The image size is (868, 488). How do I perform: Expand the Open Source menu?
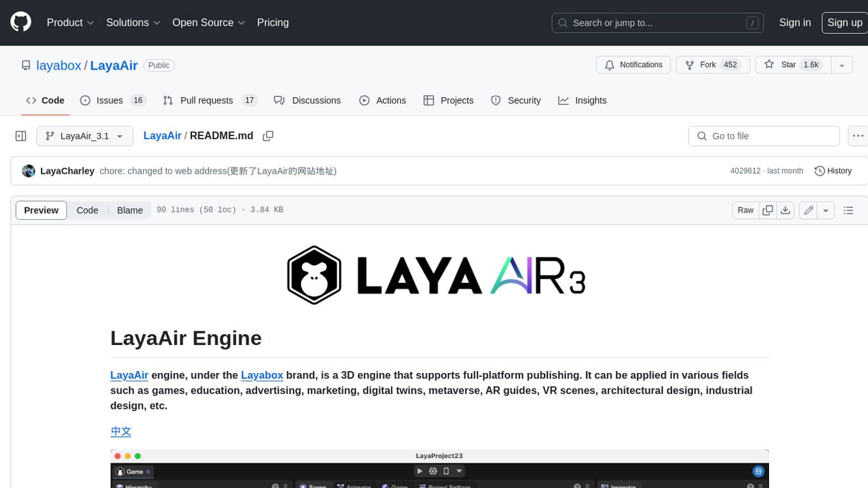pyautogui.click(x=209, y=22)
